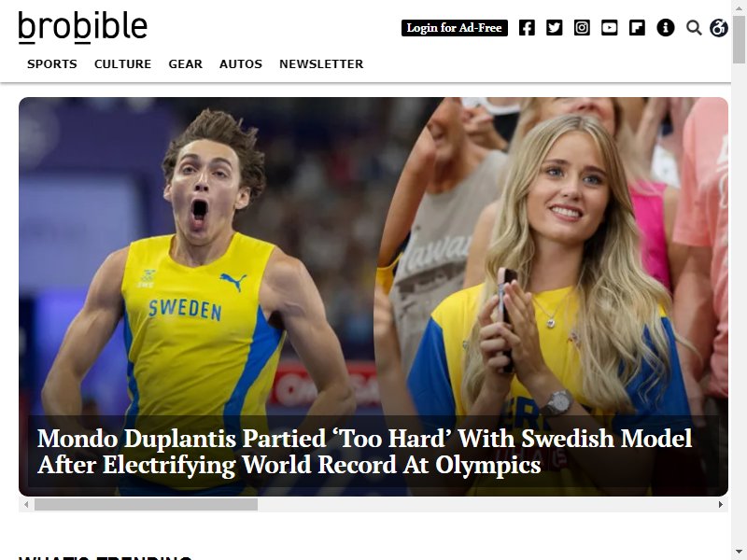Open the BroBible Facebook page icon
Viewport: 747px width, 560px height.
527,28
